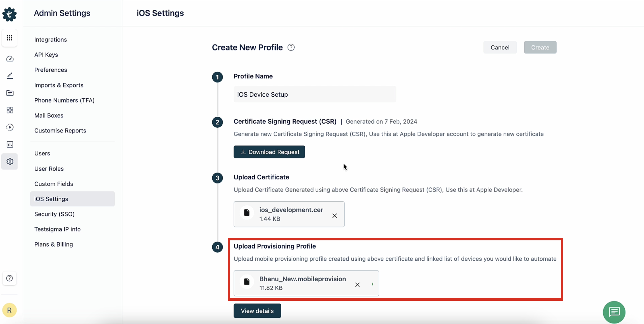
Task: Click the Testsigma logo
Action: [x=9, y=14]
